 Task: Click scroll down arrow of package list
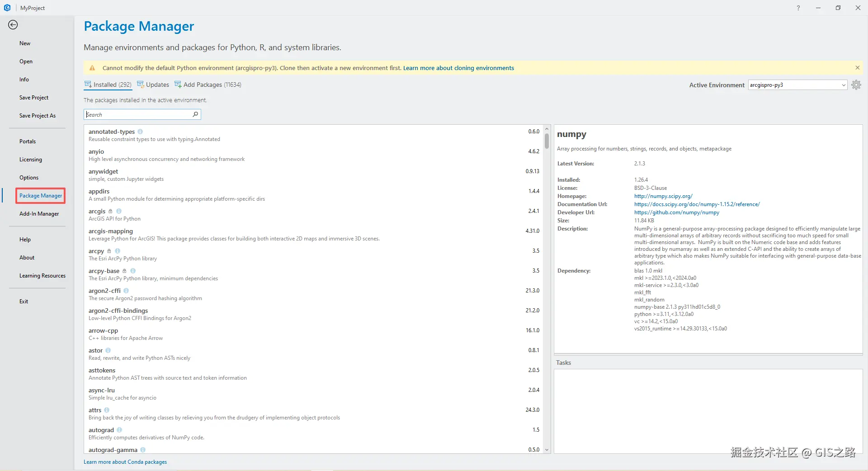[547, 450]
